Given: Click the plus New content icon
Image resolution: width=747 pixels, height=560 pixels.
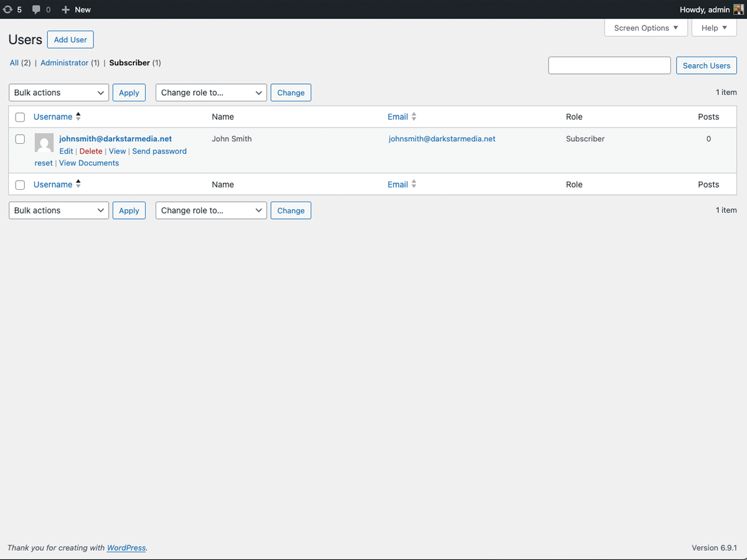Looking at the screenshot, I should (x=65, y=9).
